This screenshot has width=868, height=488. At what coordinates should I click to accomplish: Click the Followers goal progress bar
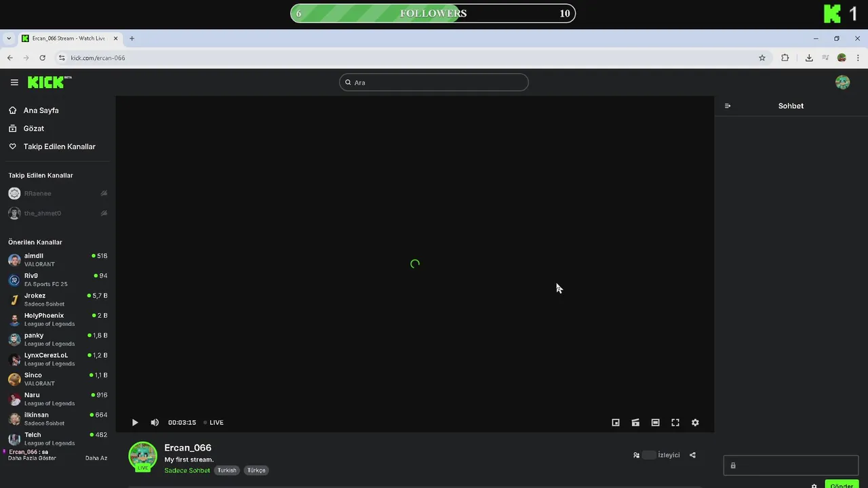point(433,14)
